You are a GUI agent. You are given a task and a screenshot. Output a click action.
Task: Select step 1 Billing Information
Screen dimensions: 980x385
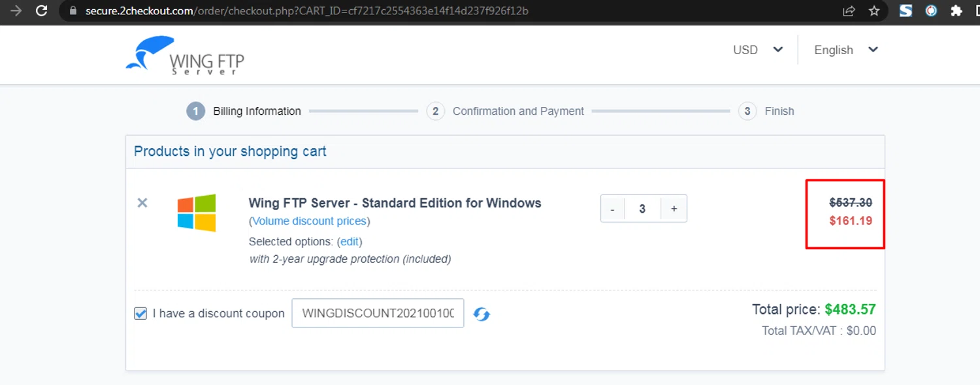point(244,111)
